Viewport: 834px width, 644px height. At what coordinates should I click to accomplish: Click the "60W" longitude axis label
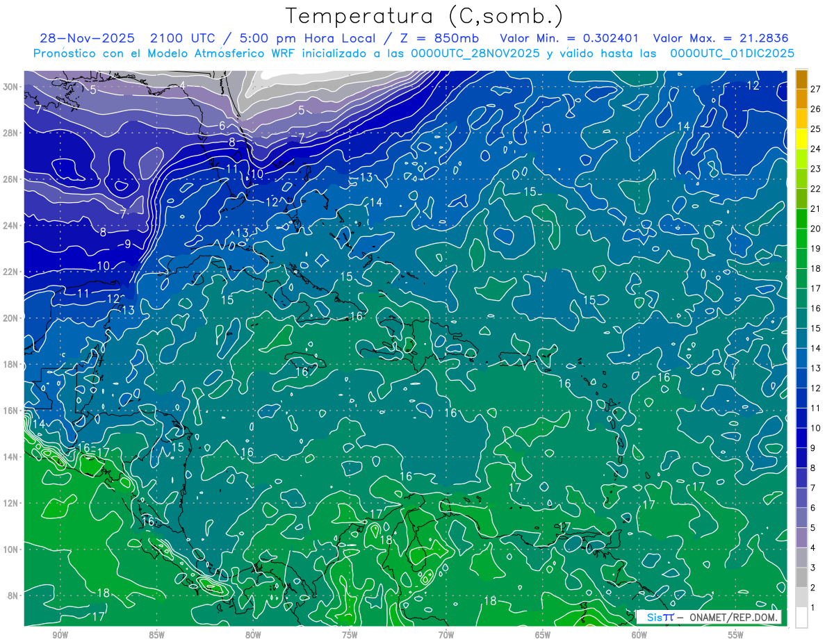pos(639,636)
